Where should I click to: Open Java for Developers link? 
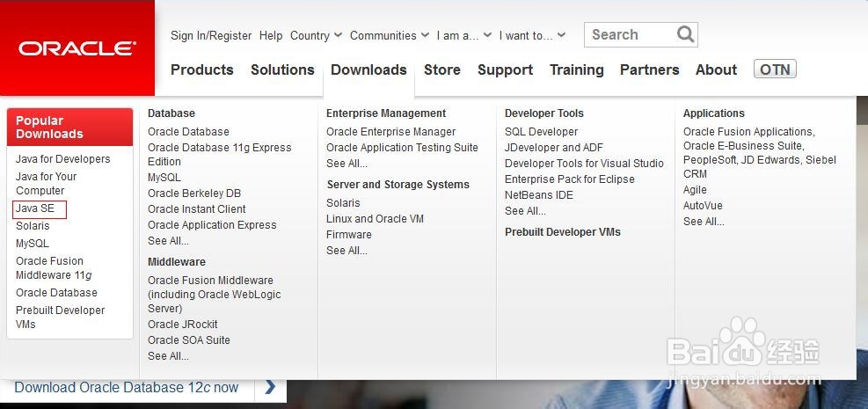pyautogui.click(x=63, y=159)
